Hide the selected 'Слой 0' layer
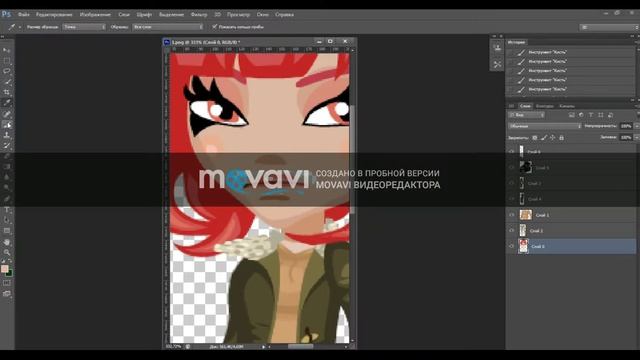 click(511, 246)
